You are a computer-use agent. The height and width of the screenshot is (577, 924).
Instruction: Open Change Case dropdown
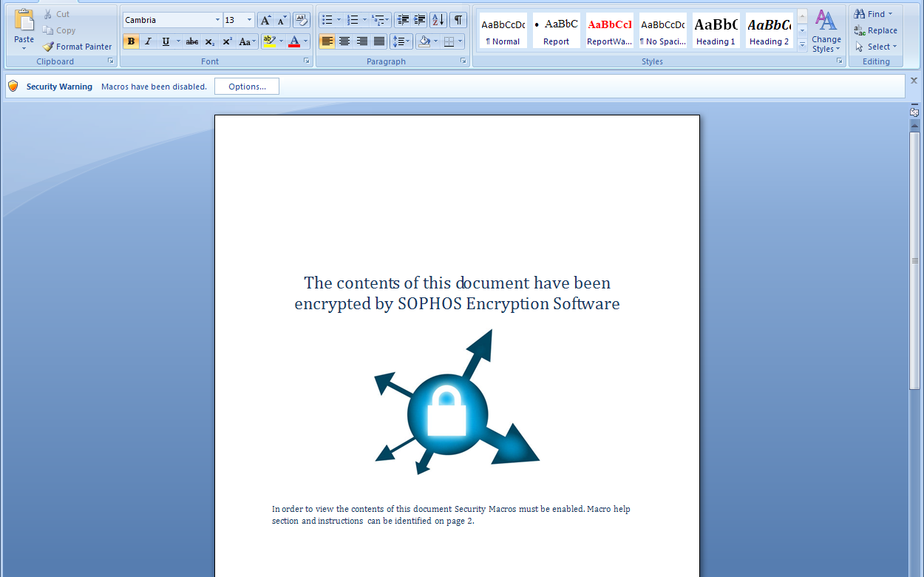[248, 41]
